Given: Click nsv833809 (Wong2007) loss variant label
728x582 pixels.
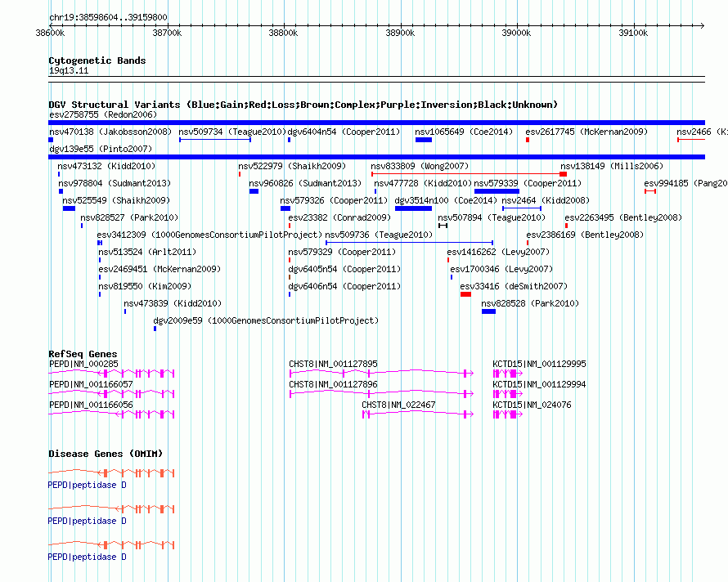Looking at the screenshot, I should click(x=420, y=166).
